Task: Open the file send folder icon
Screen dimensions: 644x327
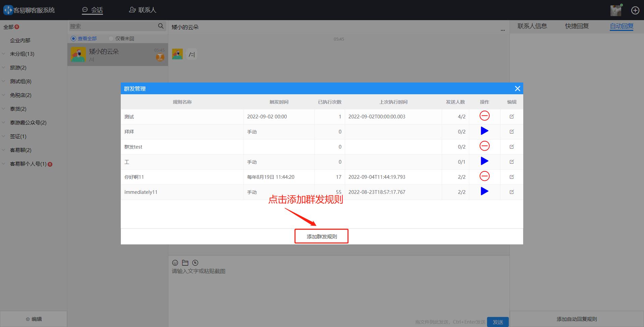Action: [185, 263]
